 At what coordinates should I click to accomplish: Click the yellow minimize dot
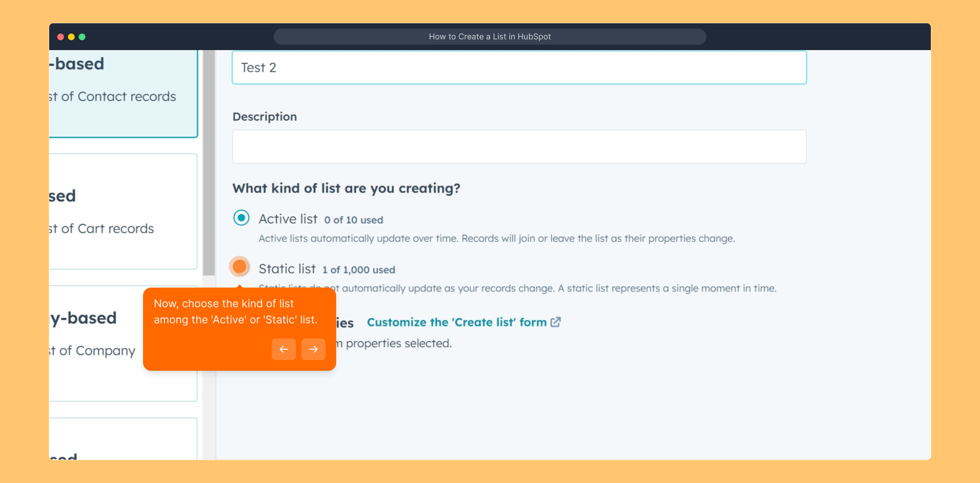71,37
